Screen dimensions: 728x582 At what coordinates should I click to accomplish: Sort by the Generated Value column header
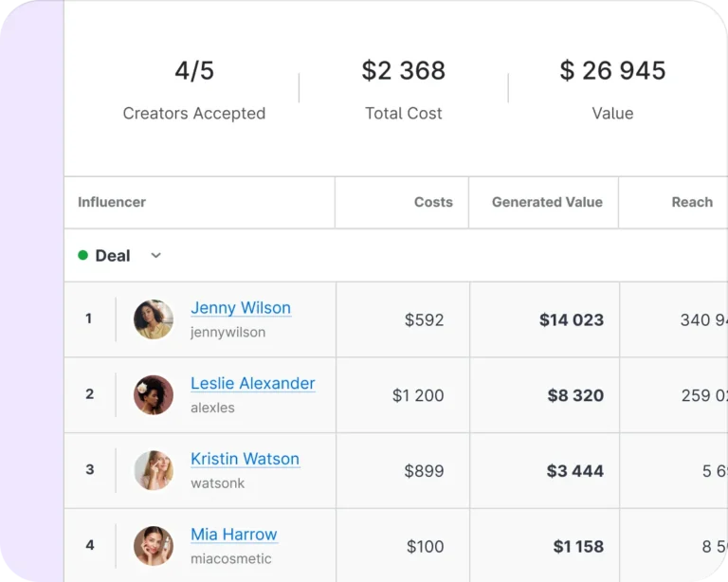pyautogui.click(x=547, y=202)
